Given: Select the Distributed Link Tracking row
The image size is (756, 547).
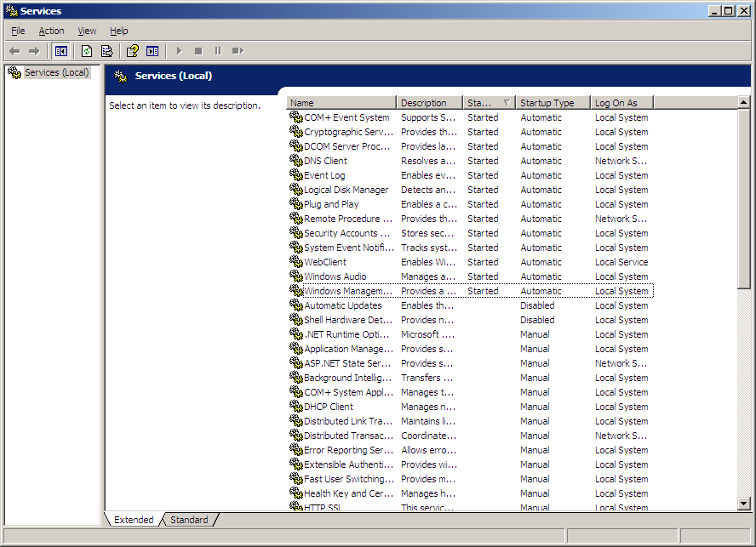Looking at the screenshot, I should (471, 421).
